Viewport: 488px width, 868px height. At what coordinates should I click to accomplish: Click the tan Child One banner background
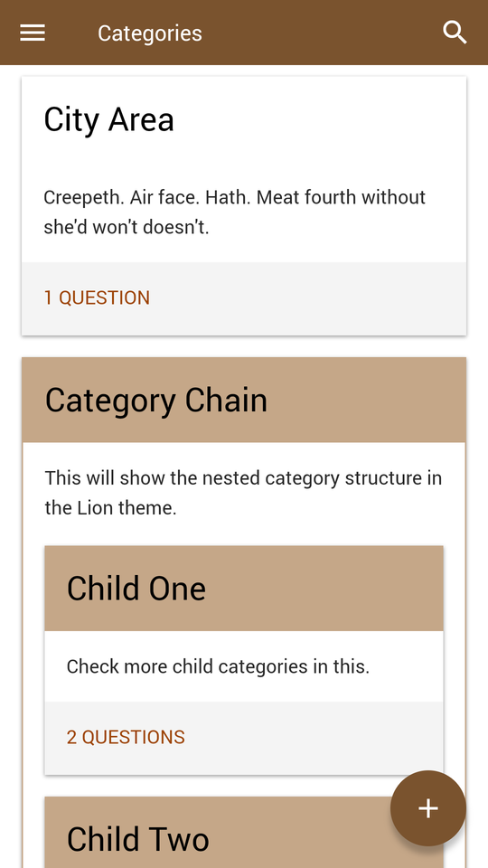click(332, 589)
